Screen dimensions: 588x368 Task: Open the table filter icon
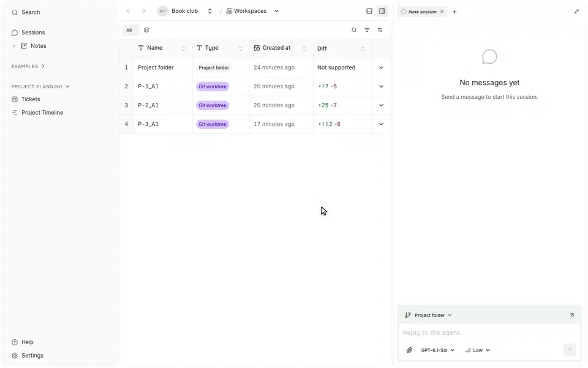(x=367, y=30)
